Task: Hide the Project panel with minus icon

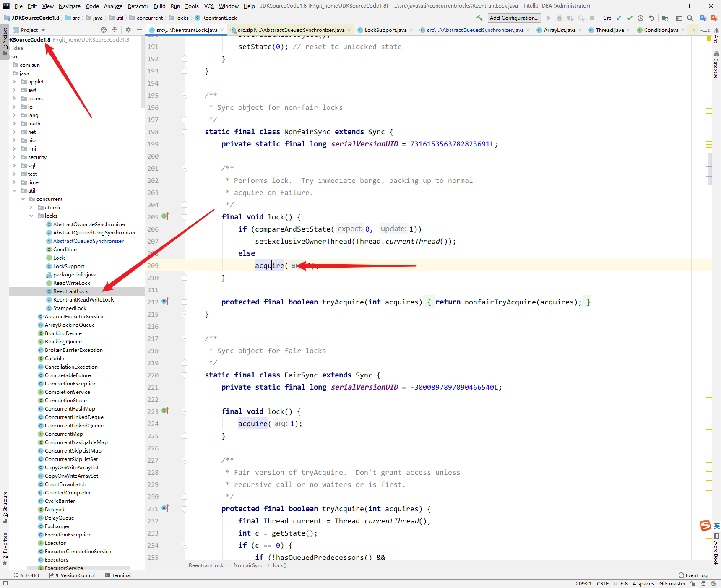Action: pyautogui.click(x=139, y=30)
